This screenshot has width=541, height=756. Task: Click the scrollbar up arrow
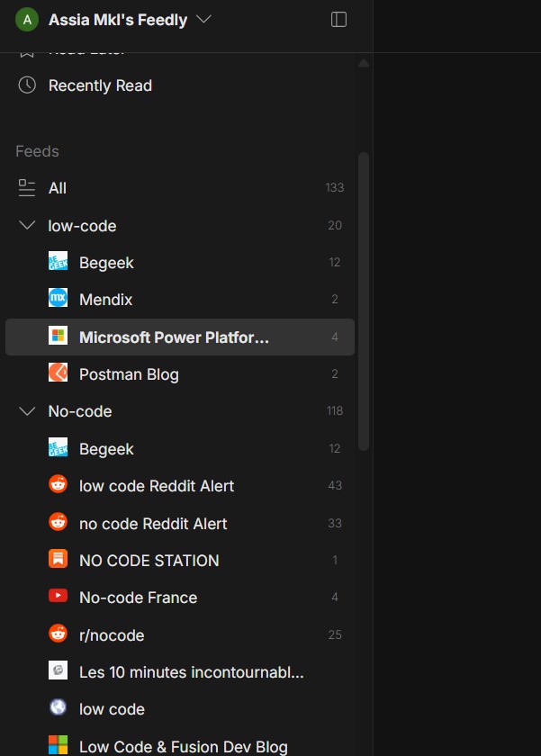[x=364, y=63]
